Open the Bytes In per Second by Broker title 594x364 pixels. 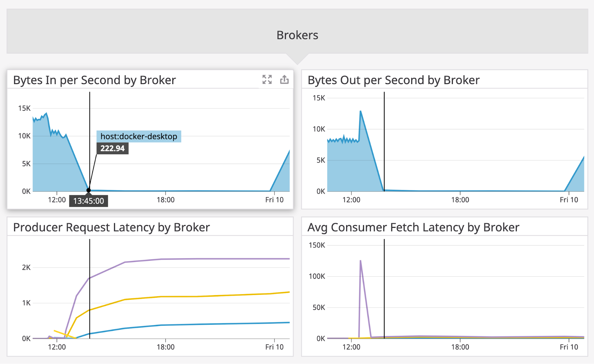94,80
